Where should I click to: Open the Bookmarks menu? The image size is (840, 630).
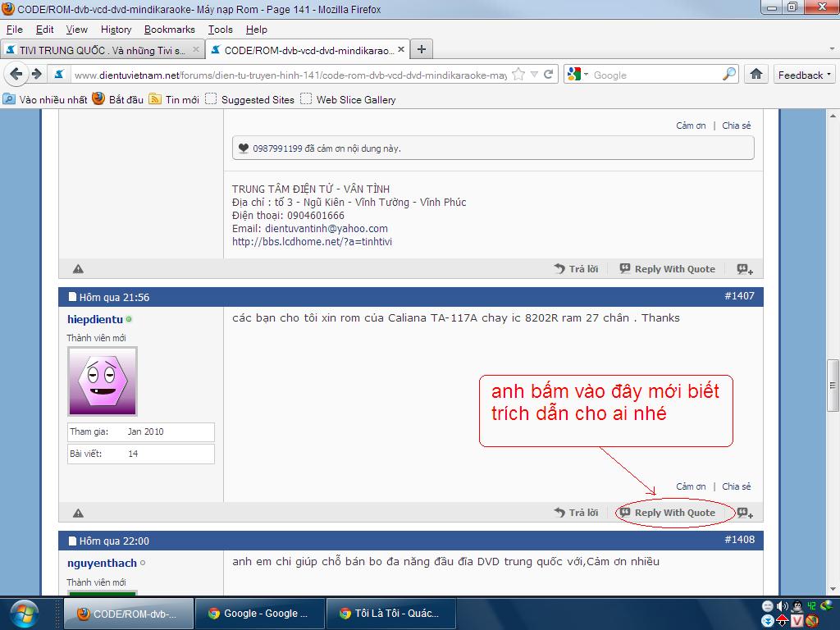(x=169, y=30)
